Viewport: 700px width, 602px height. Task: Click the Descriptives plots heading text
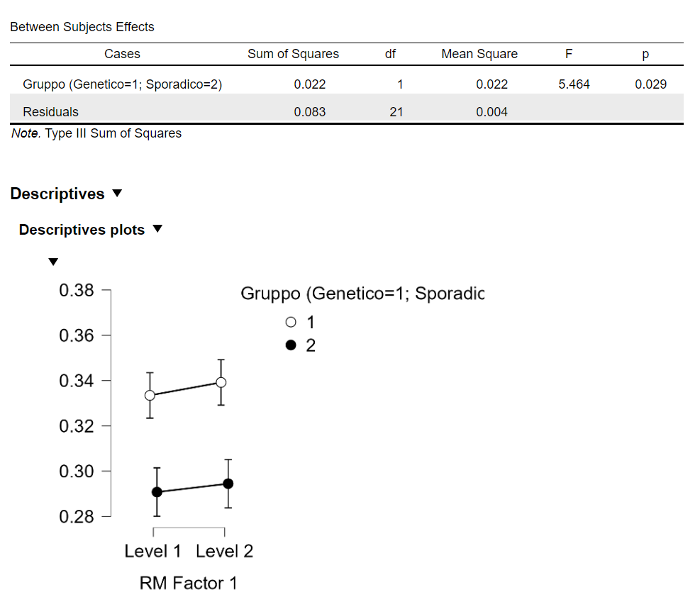click(82, 230)
